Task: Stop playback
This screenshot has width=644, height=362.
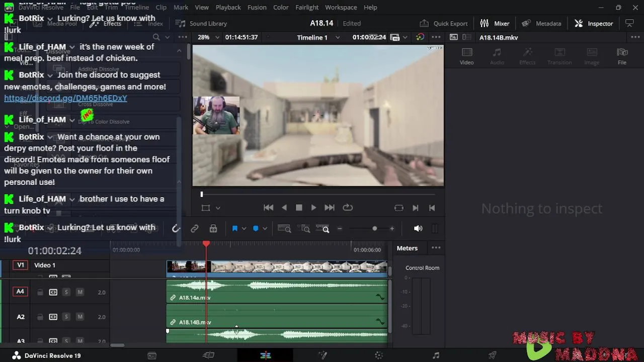Action: pyautogui.click(x=299, y=208)
